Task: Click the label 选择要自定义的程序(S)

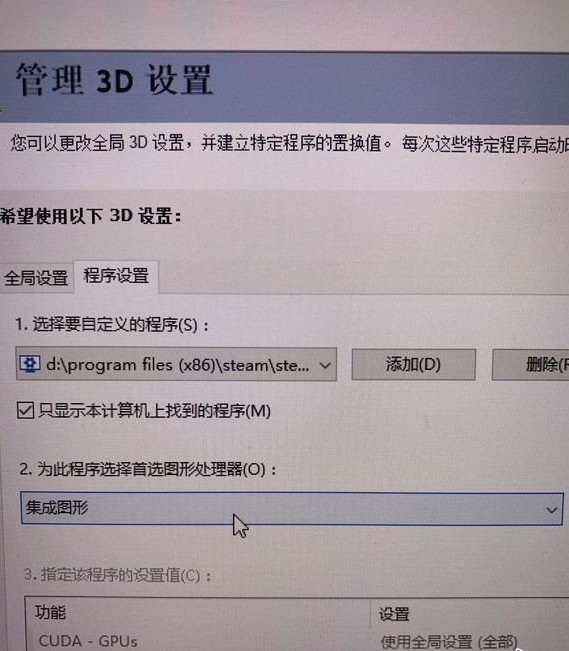Action: [x=112, y=324]
